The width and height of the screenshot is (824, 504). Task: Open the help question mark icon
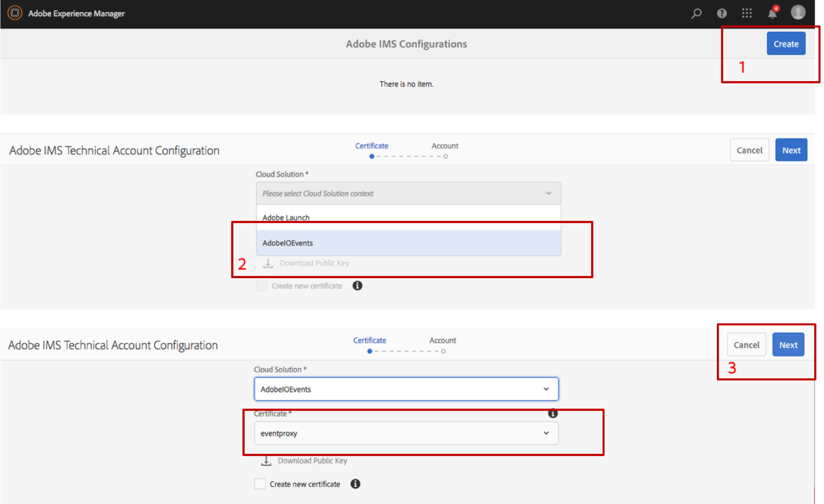(x=721, y=13)
